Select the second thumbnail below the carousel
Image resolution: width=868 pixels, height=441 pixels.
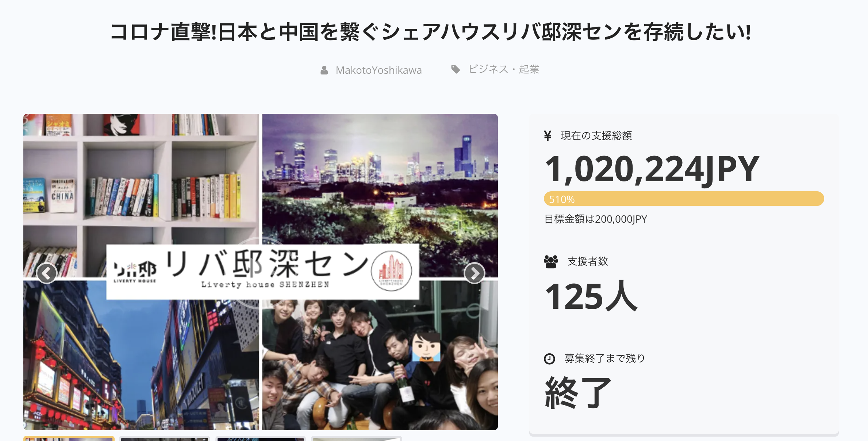tap(165, 438)
